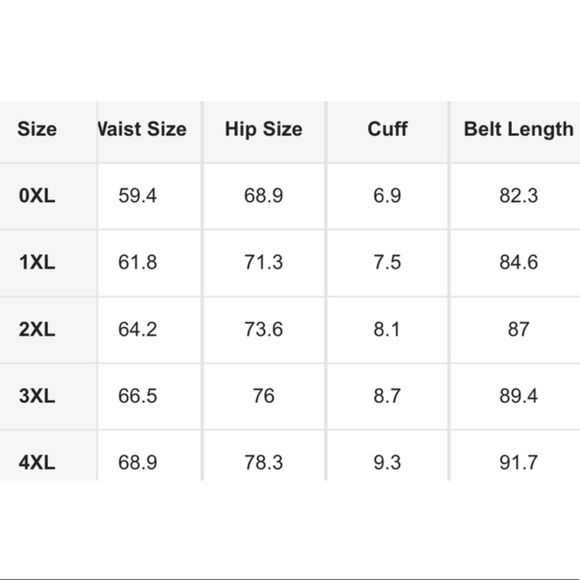
Task: Click the Size column header
Action: pyautogui.click(x=37, y=129)
